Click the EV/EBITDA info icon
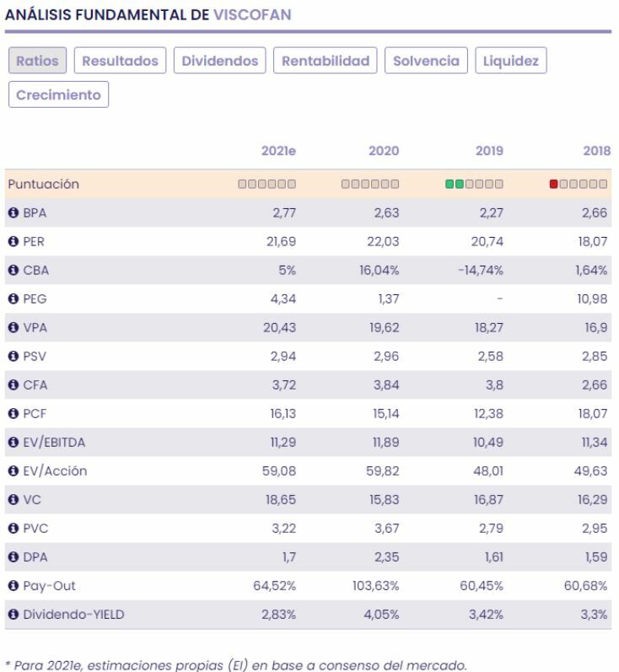The image size is (619, 672). click(13, 442)
